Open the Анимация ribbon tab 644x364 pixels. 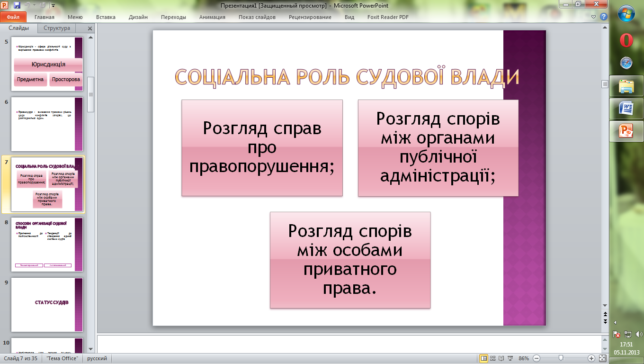pos(212,17)
